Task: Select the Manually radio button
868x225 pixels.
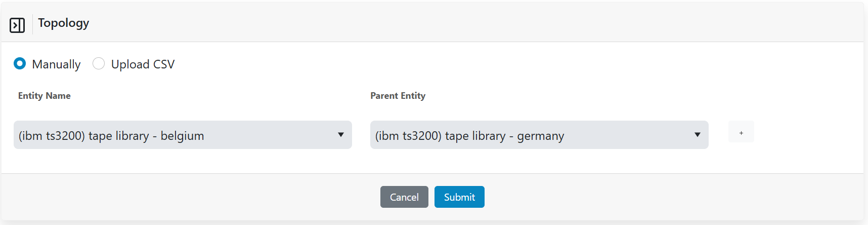Action: [20, 64]
